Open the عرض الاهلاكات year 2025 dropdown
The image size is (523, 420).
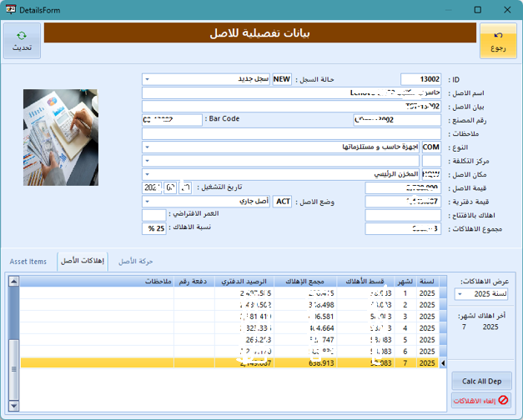point(460,294)
